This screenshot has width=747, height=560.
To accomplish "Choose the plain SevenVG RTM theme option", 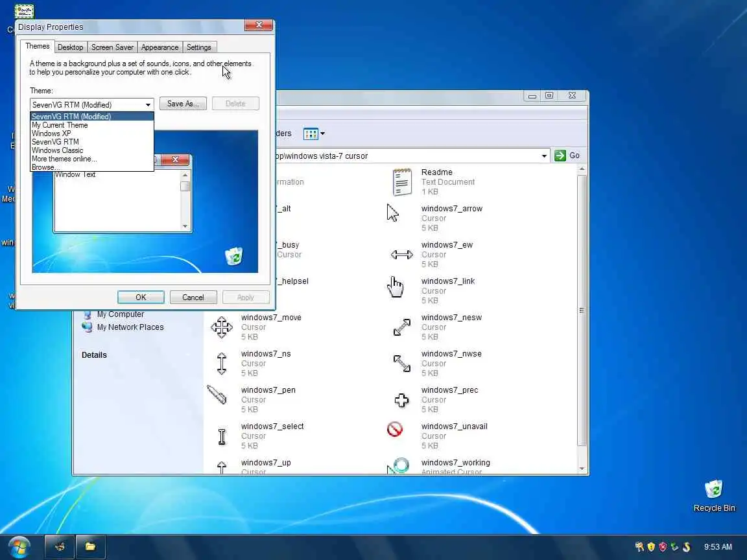I will click(92, 142).
